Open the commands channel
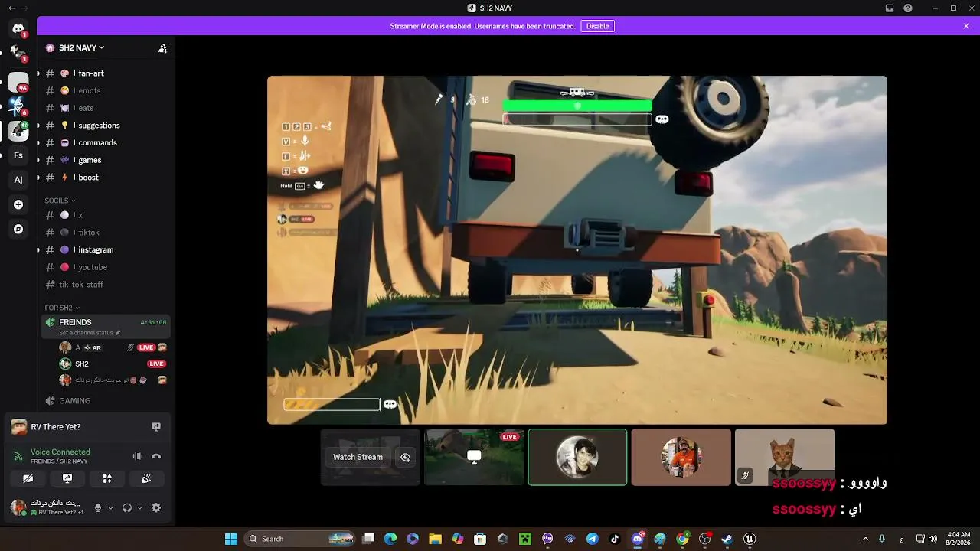Viewport: 980px width, 551px height. (x=105, y=142)
